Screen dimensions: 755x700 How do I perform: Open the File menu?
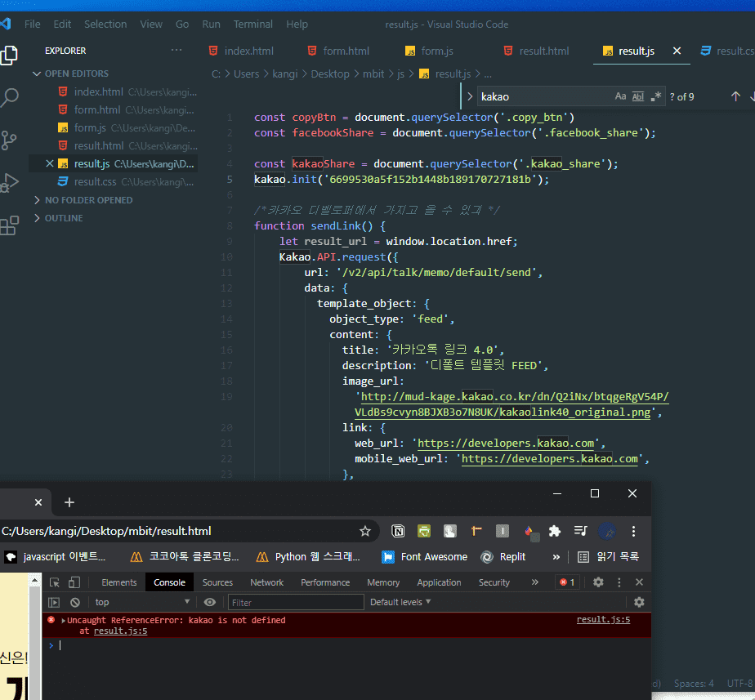click(32, 24)
